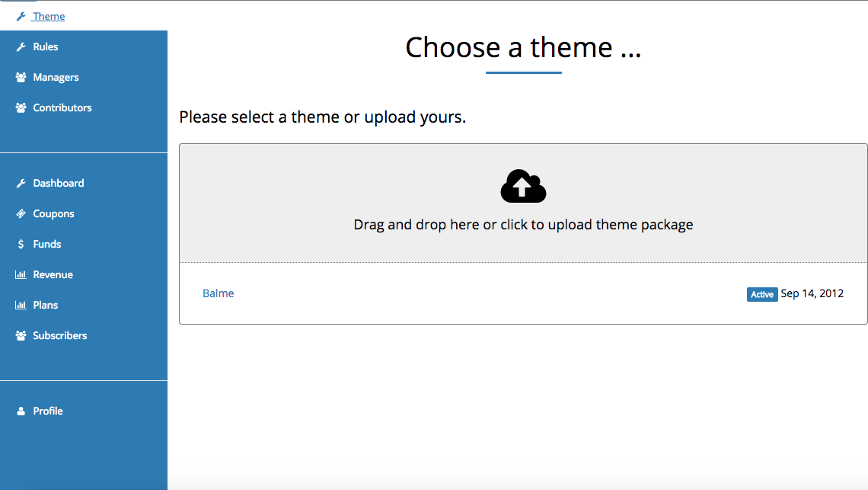The image size is (868, 490).
Task: Click the group icon beside Subscribers
Action: pyautogui.click(x=21, y=336)
